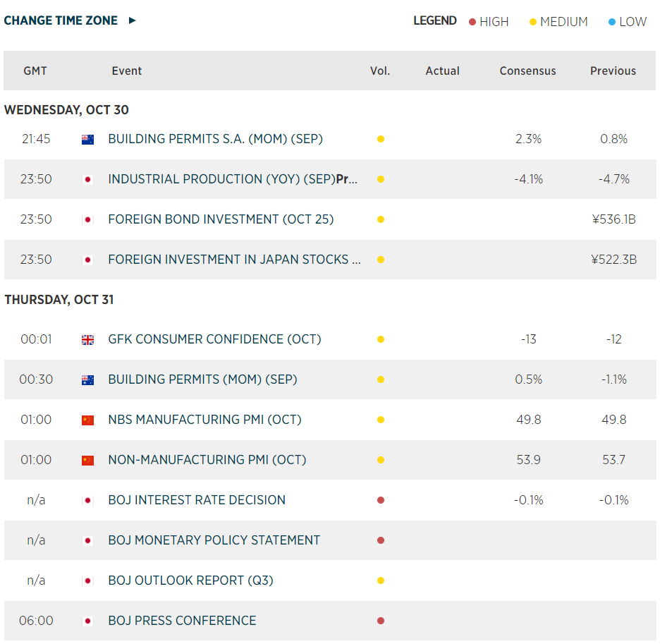Expand the BOJ Outlook Report (Q3) row
The height and width of the screenshot is (644, 660).
point(190,581)
